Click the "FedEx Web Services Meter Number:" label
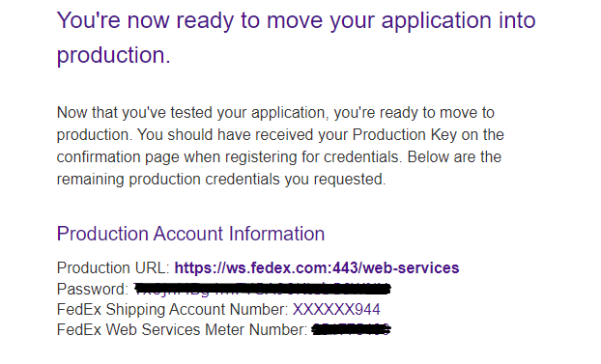Screen dimensions: 601x364 pos(182,329)
